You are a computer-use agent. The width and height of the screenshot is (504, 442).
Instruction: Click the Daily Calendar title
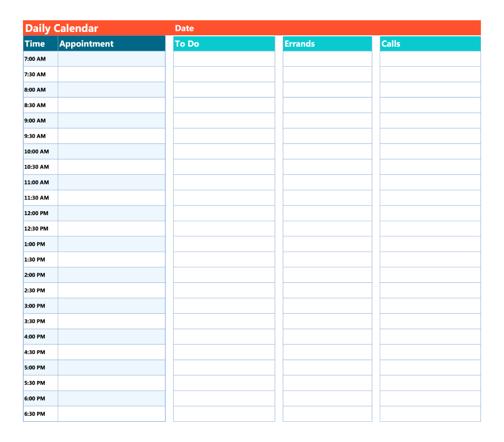coord(62,28)
